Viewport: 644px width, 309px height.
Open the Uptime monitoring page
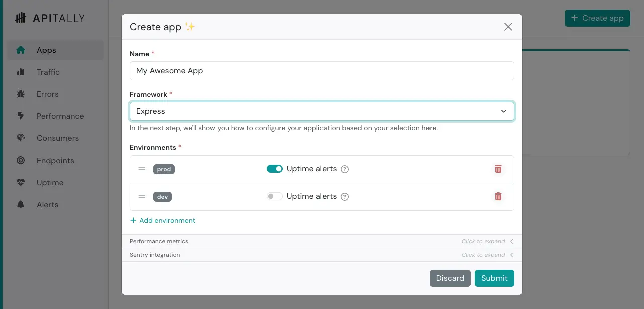[49, 182]
